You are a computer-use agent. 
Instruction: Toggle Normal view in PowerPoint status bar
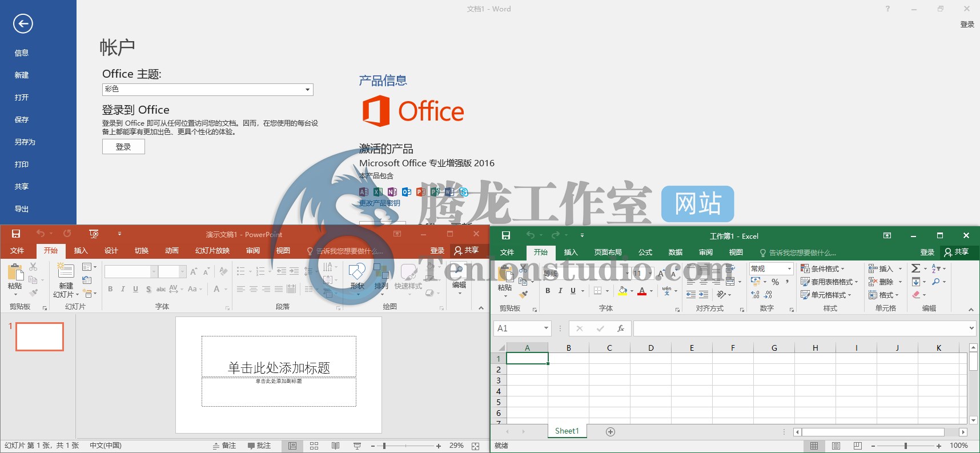(292, 446)
